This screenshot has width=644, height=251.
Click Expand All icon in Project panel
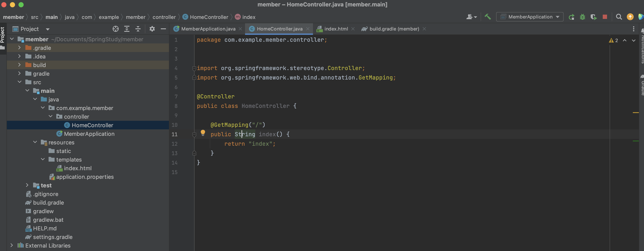[x=127, y=29]
